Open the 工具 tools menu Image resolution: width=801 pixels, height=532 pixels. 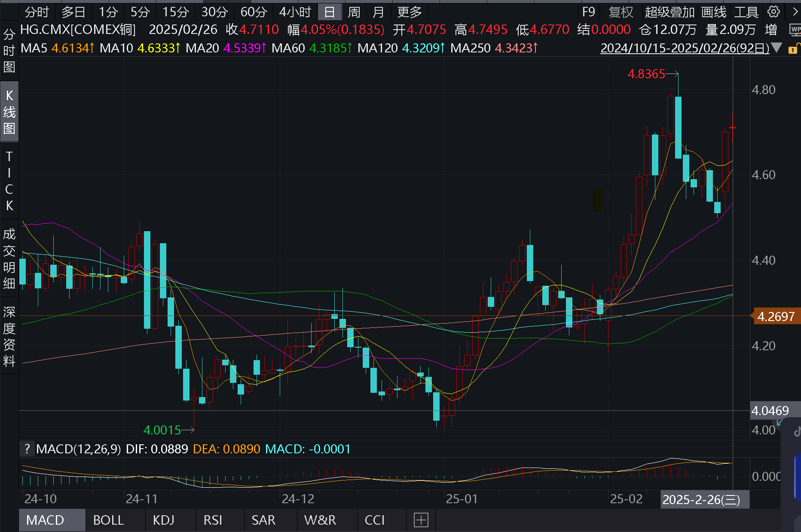point(746,12)
